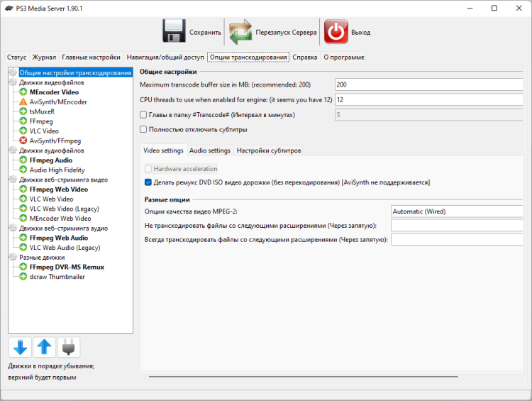
Task: Click the green icon beside FFmpeg Web Audio
Action: point(23,238)
